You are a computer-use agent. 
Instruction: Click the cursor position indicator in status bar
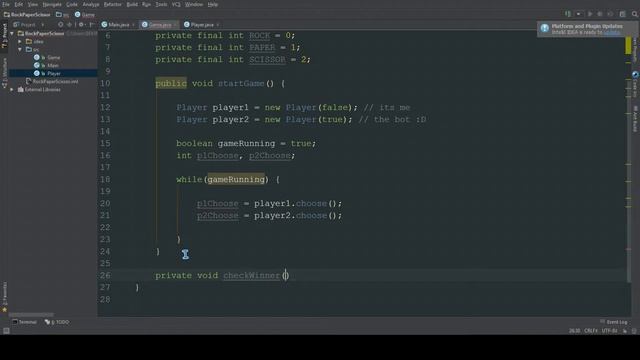click(574, 331)
